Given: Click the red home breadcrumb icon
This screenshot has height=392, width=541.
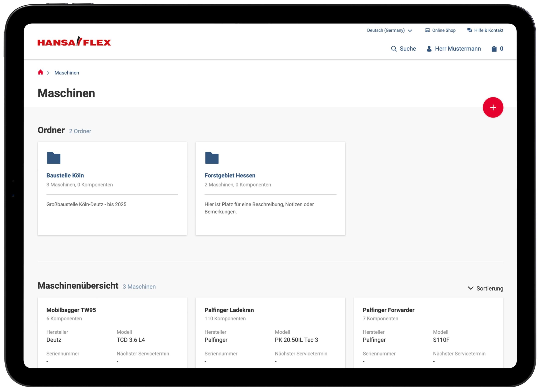Looking at the screenshot, I should 40,72.
